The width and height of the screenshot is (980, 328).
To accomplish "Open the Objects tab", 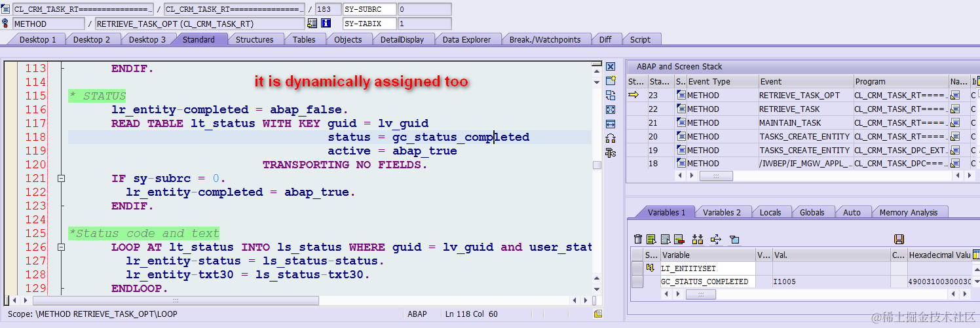I will pos(348,39).
